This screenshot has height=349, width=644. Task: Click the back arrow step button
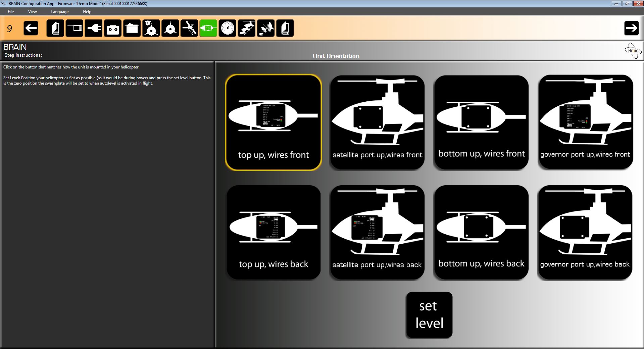31,28
